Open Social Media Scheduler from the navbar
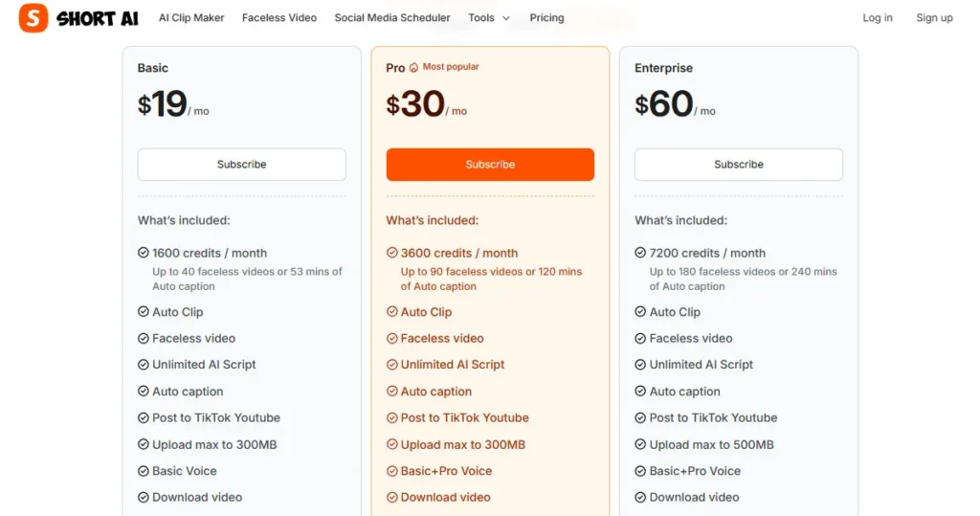Viewport: 980px width, 516px height. pyautogui.click(x=392, y=18)
